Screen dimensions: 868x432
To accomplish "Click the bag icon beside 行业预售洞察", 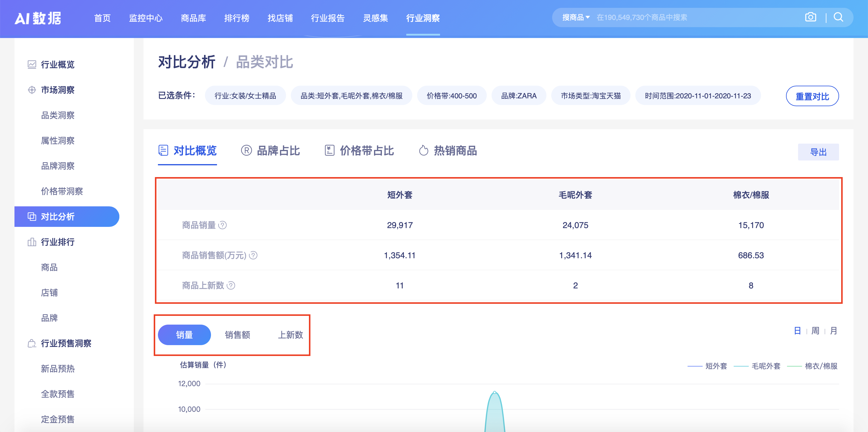I will 31,344.
